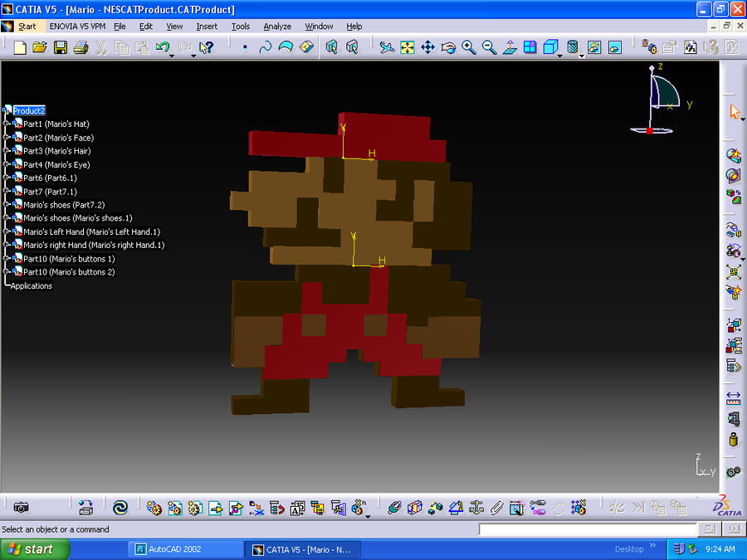Viewport: 747px width, 560px height.
Task: Open the Window menu
Action: click(319, 27)
